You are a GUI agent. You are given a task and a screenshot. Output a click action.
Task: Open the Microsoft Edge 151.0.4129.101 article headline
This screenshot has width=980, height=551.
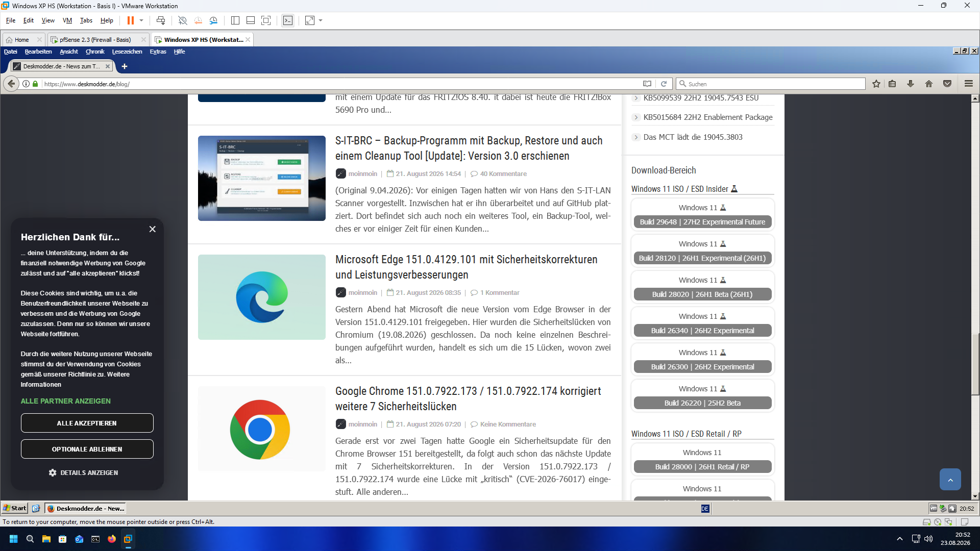pos(466,267)
